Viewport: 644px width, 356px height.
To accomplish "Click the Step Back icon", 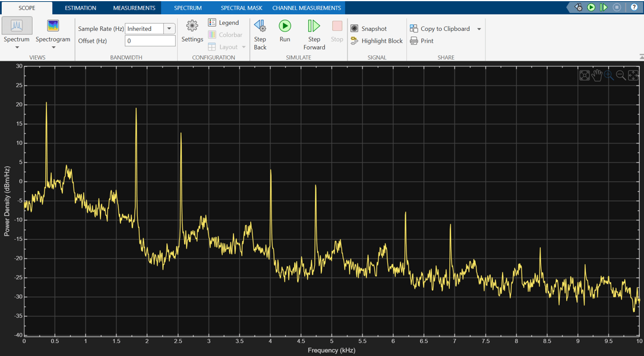I will [x=260, y=26].
